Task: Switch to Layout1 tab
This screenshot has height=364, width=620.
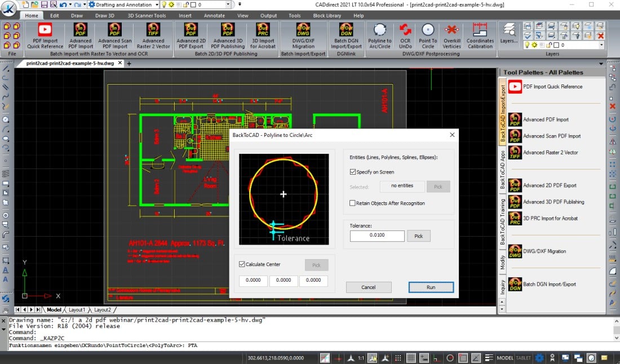Action: (77, 310)
